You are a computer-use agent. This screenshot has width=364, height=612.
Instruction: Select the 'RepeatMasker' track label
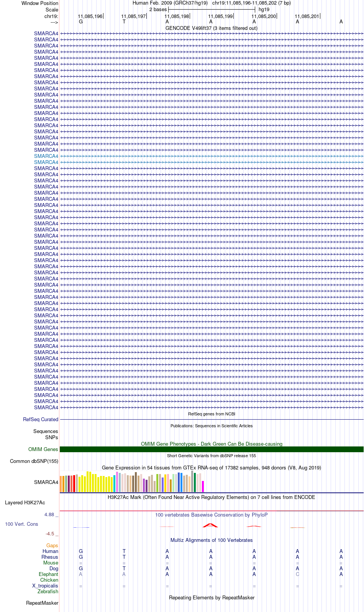42,603
